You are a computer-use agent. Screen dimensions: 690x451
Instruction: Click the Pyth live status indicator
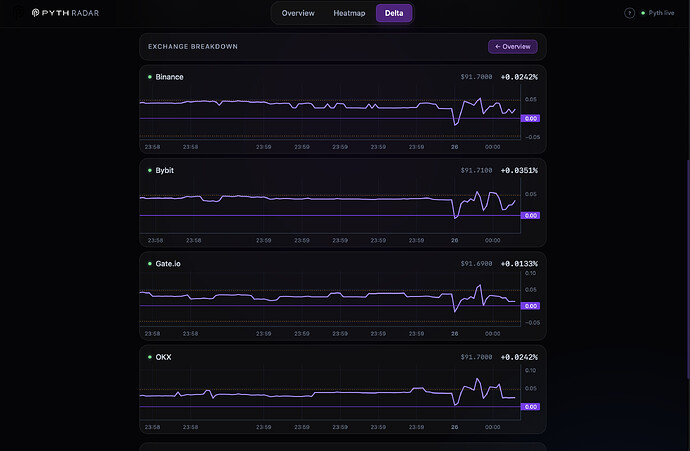(x=657, y=13)
